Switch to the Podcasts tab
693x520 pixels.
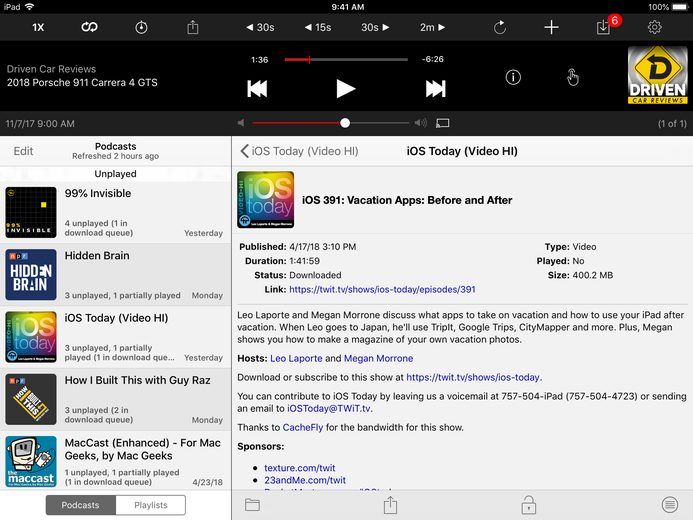pos(80,505)
